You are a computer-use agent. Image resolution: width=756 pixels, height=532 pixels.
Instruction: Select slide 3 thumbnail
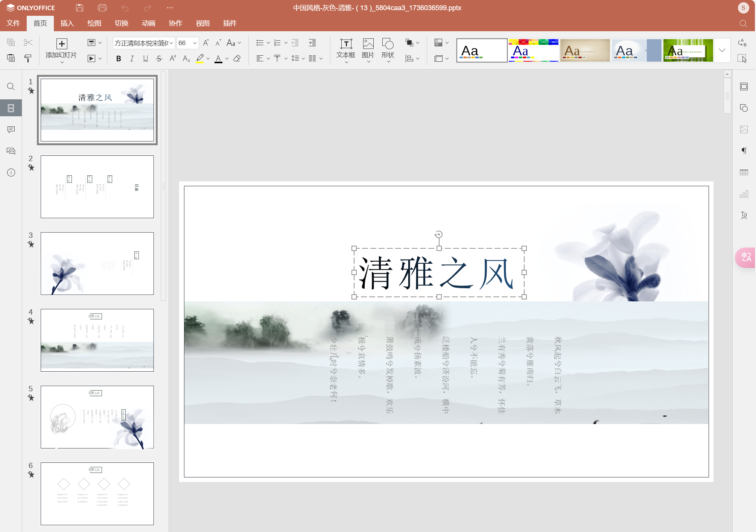click(x=97, y=263)
